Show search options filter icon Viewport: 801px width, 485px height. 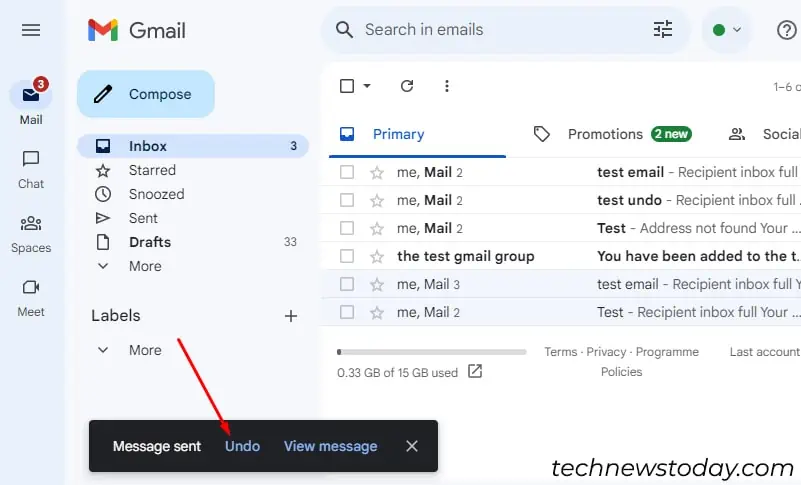click(663, 30)
